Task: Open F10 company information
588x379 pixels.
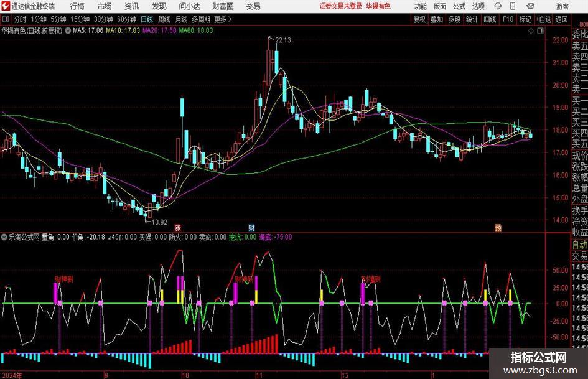Action: 508,19
